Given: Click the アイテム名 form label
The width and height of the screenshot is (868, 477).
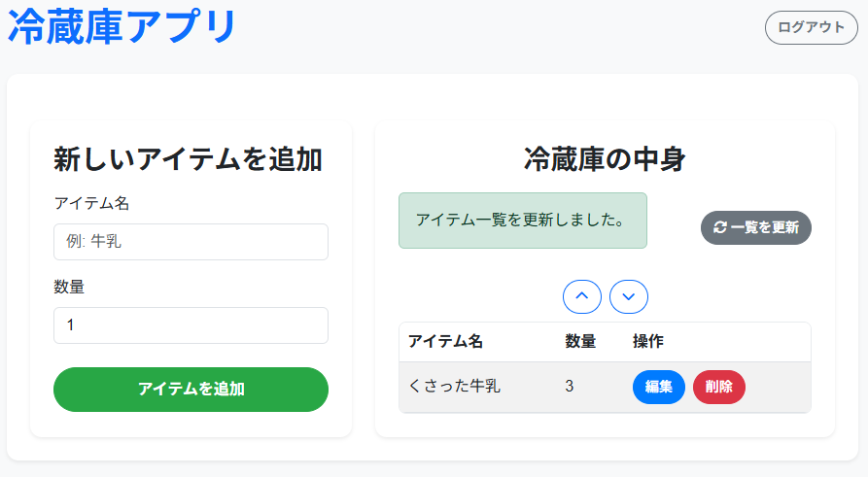Looking at the screenshot, I should point(91,203).
